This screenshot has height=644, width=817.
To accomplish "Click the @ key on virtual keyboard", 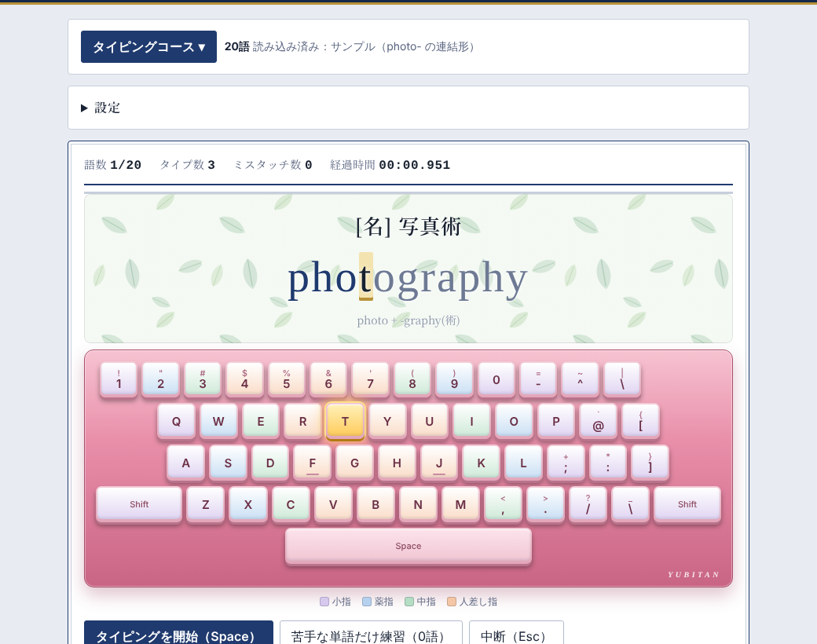I will pyautogui.click(x=598, y=421).
